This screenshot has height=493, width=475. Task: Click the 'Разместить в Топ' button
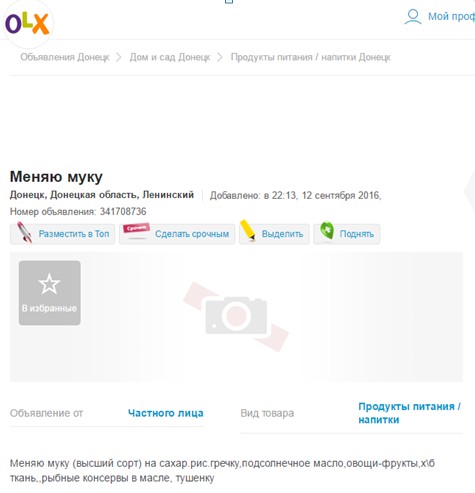click(63, 234)
